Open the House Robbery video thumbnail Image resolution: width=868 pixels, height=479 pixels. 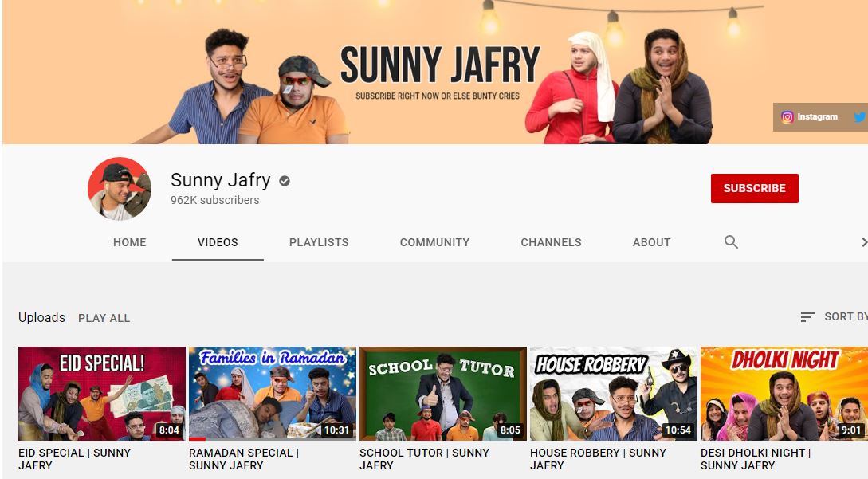point(614,394)
